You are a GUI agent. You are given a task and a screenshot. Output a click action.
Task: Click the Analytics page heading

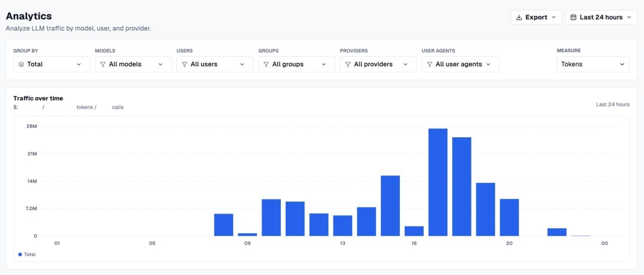coord(29,16)
